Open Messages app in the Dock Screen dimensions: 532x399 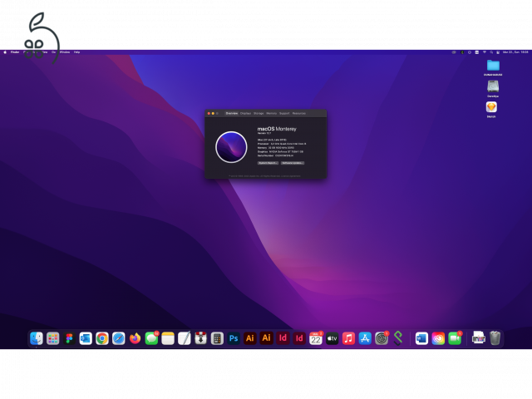point(151,338)
